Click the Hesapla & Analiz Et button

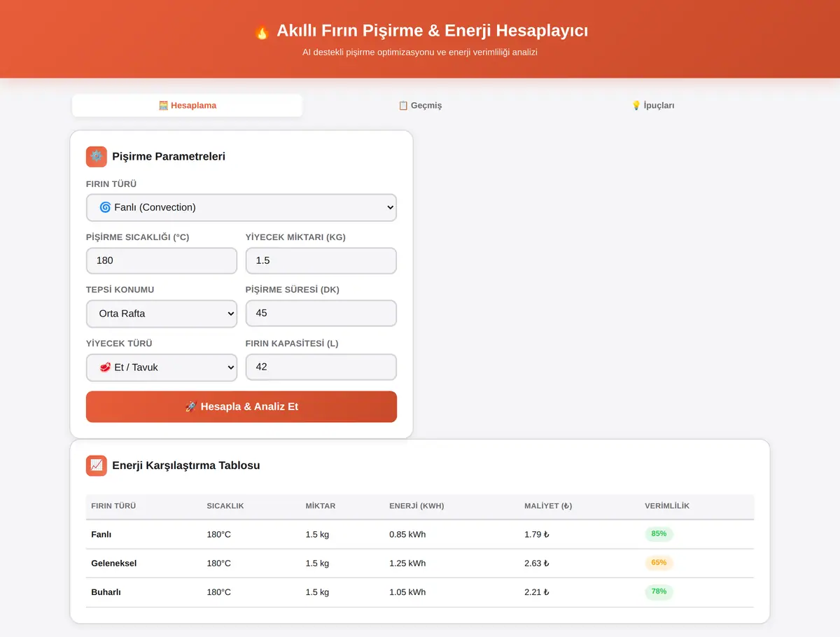tap(241, 407)
